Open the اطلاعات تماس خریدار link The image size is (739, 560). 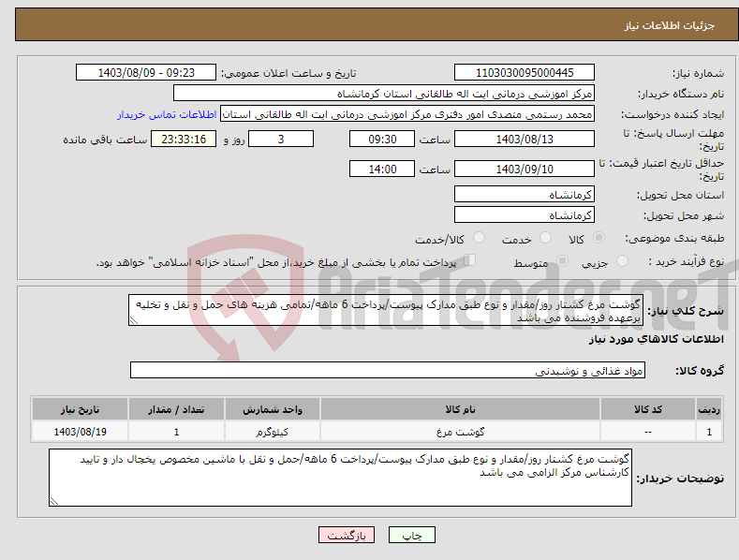pos(167,114)
